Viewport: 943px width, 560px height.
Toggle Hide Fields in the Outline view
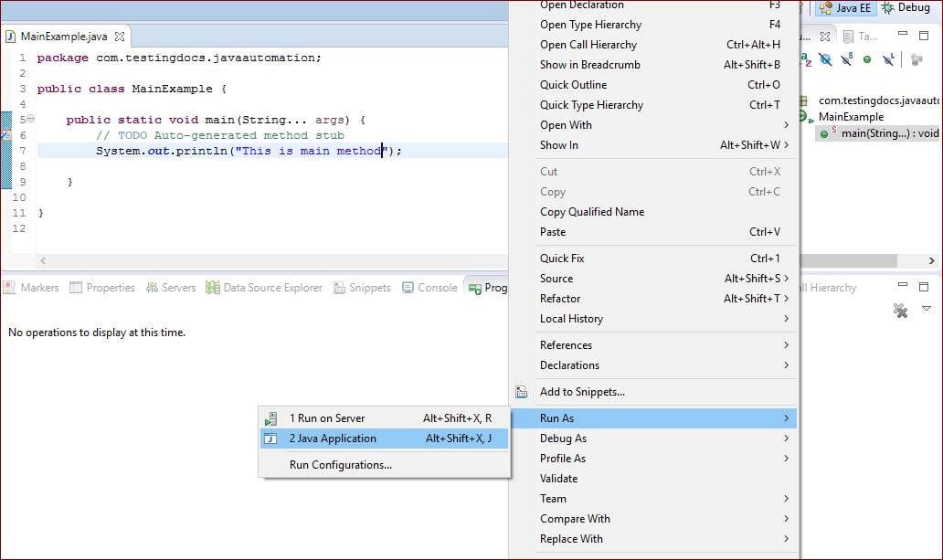(826, 58)
